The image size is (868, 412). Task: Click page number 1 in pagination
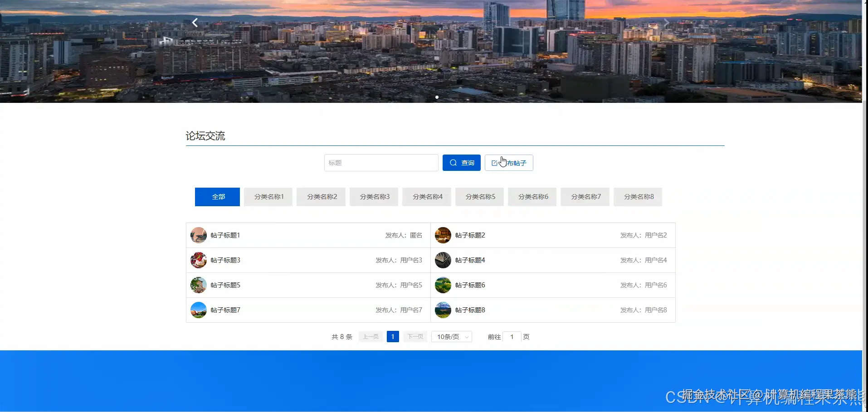393,336
